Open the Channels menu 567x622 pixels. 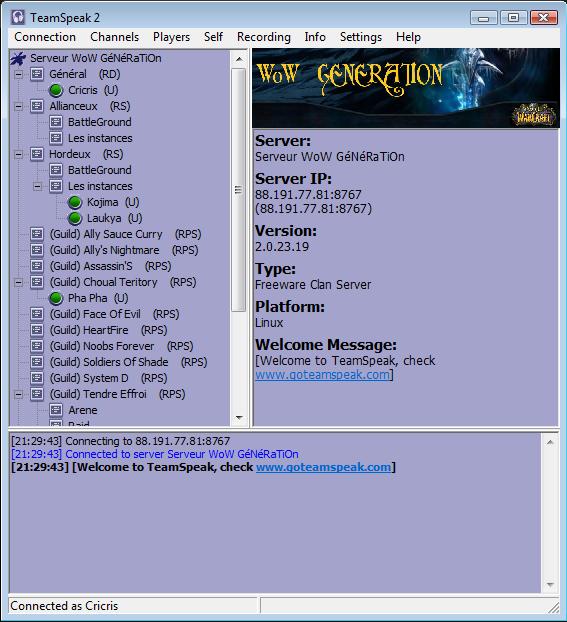coord(114,37)
